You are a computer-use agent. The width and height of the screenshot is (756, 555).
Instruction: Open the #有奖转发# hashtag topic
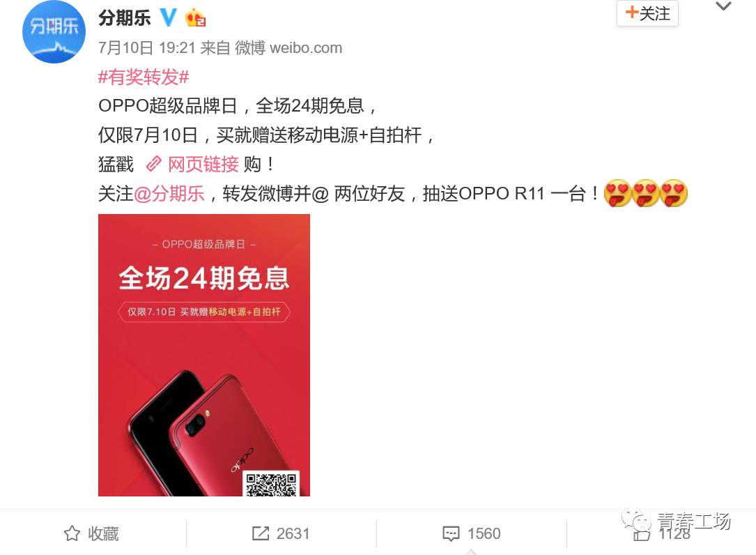coord(144,77)
